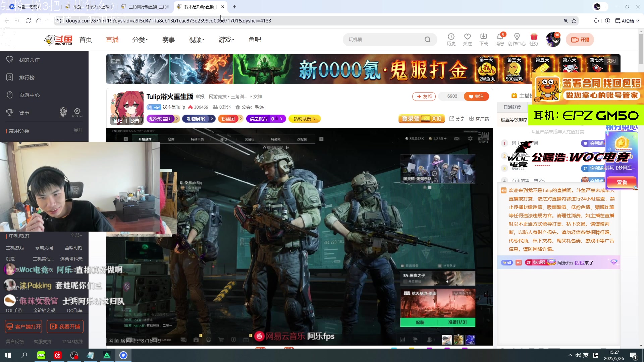644x362 pixels.
Task: Open 永劫无间 game category
Action: 44,248
